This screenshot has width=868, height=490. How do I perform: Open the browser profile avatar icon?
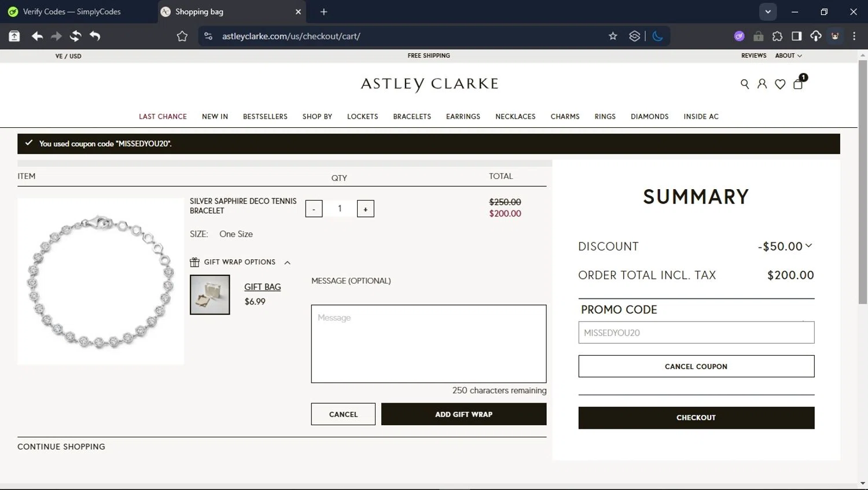835,36
